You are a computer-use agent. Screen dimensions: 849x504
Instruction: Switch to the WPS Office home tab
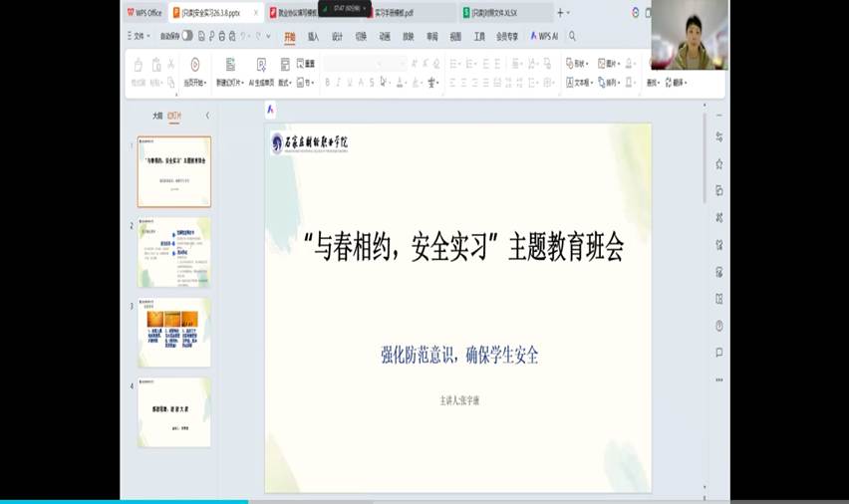[x=144, y=13]
